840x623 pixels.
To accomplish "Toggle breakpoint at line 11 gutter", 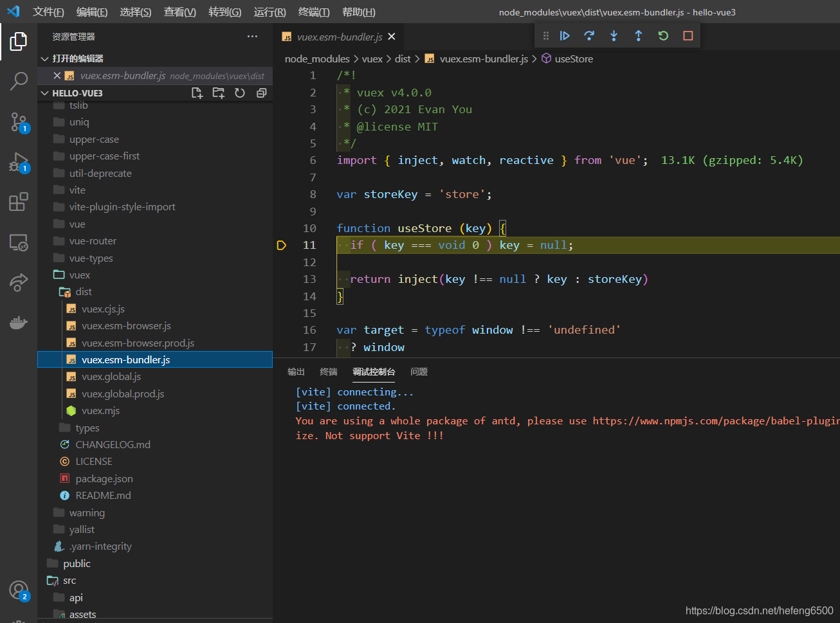I will pos(282,245).
